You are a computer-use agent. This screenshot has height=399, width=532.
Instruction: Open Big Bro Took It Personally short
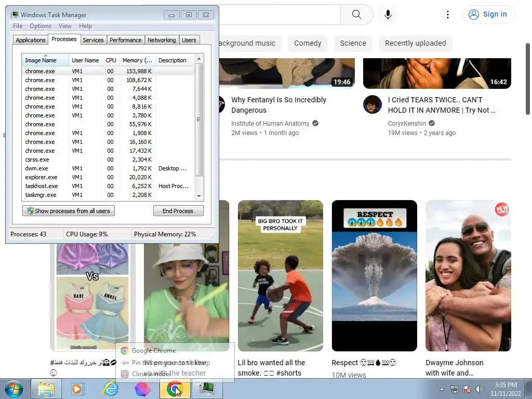[280, 275]
